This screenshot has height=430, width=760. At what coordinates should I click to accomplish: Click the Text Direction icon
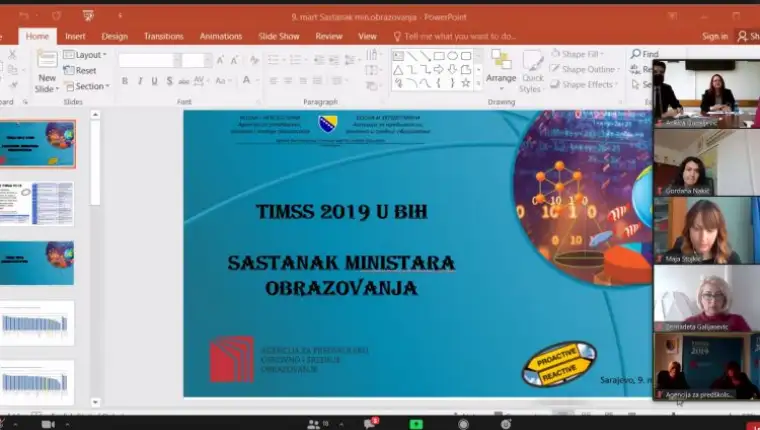[x=372, y=54]
